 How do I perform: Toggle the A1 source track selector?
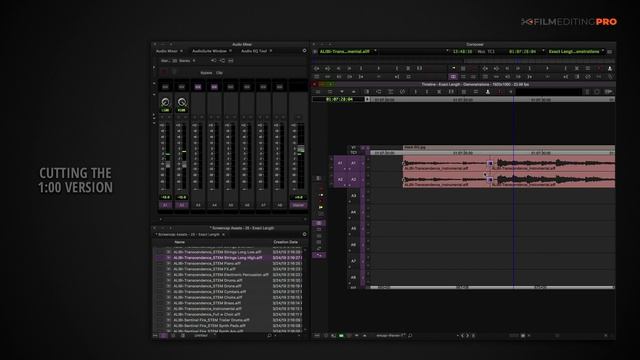[x=340, y=163]
